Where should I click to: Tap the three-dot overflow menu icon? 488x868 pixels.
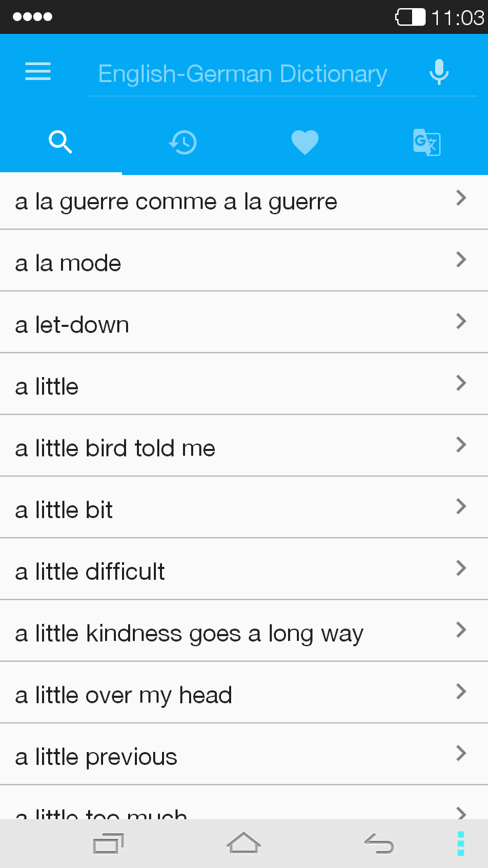point(460,843)
